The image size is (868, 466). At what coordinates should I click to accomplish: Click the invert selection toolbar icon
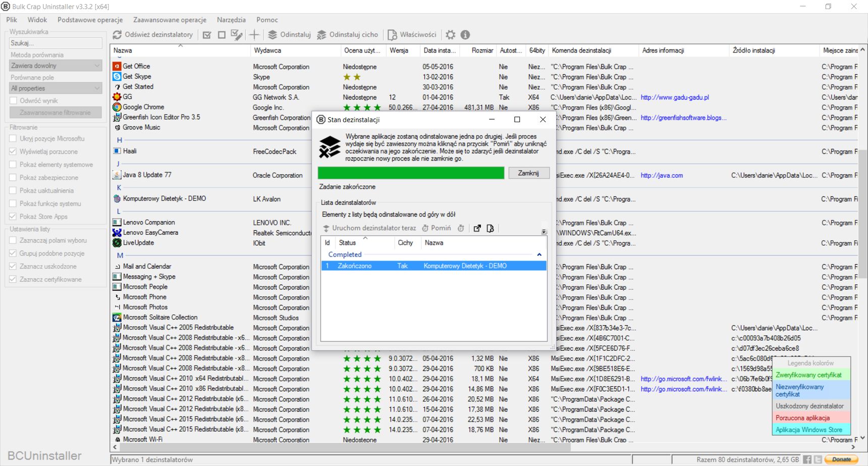click(237, 35)
